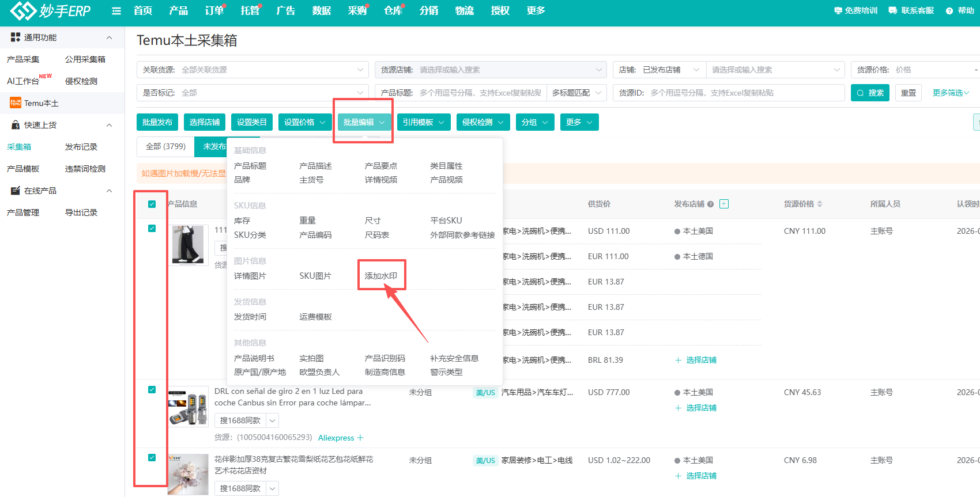This screenshot has width=980, height=497.
Task: Click the plus icon beside 发布店铺 header
Action: point(724,204)
